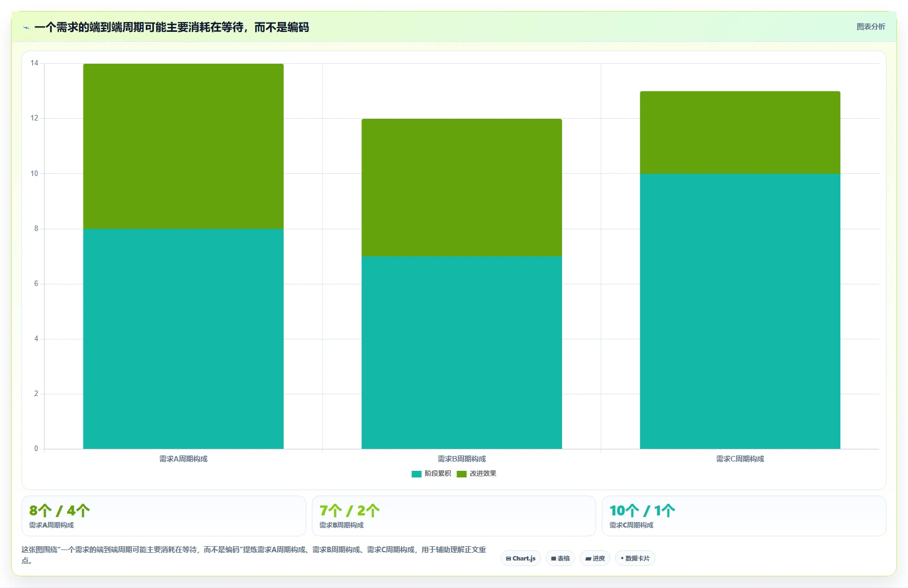Toggle the 改进效果 legend swatch
This screenshot has width=908, height=588.
tap(461, 474)
